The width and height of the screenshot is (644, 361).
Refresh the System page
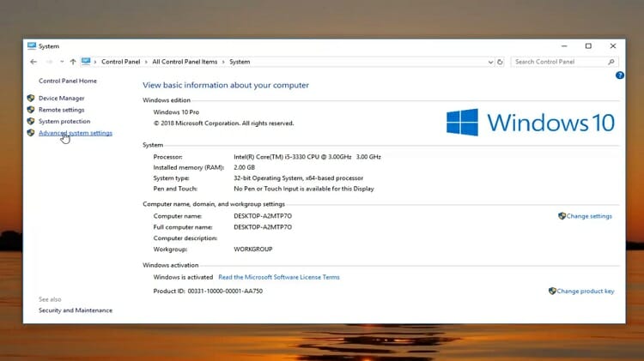[x=500, y=62]
